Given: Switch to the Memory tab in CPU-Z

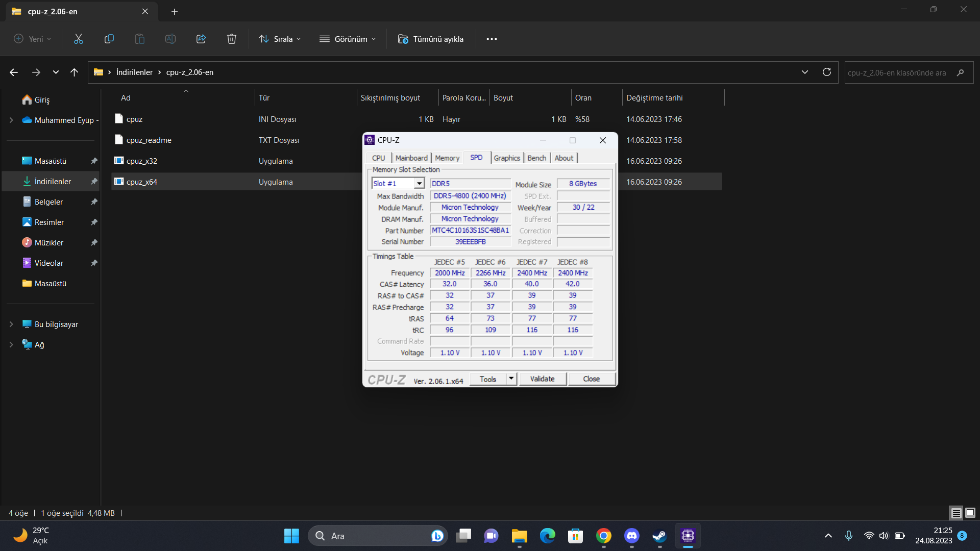Looking at the screenshot, I should point(447,158).
